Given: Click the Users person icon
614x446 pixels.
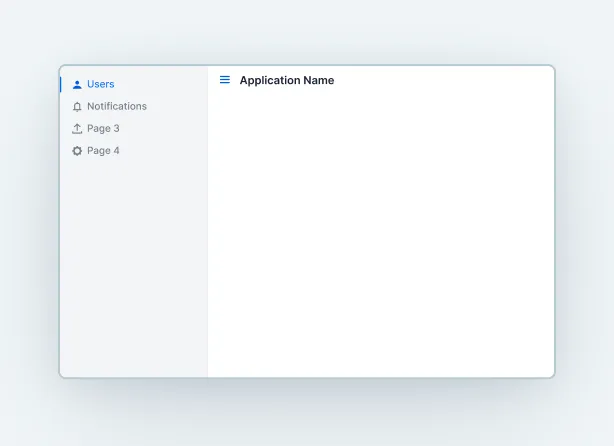Looking at the screenshot, I should click(x=77, y=85).
